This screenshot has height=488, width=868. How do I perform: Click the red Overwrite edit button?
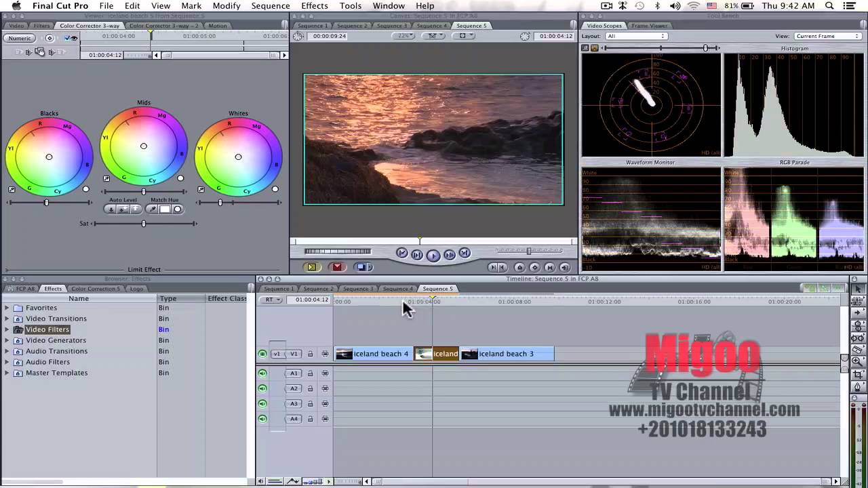(337, 267)
